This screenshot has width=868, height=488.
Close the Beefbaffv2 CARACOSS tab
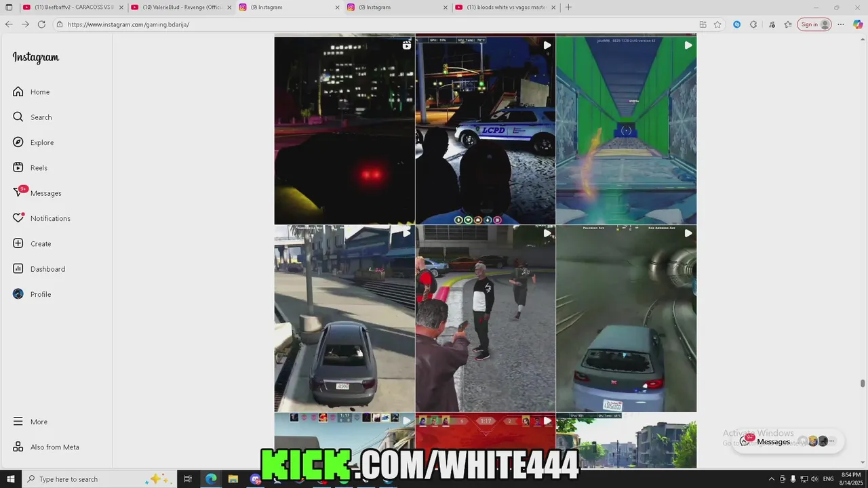[121, 7]
